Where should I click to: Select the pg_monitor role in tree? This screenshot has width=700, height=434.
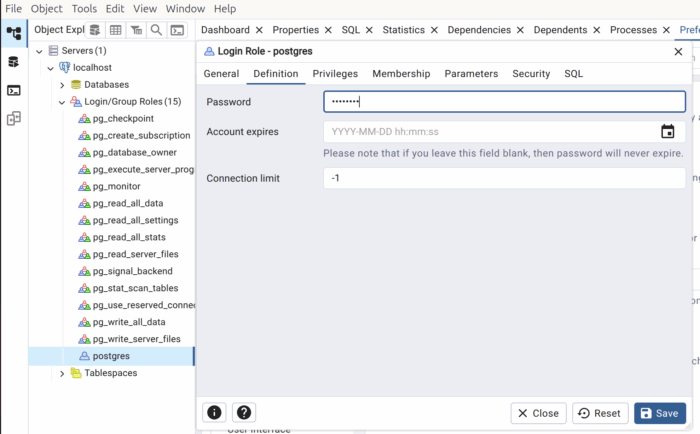coord(116,187)
